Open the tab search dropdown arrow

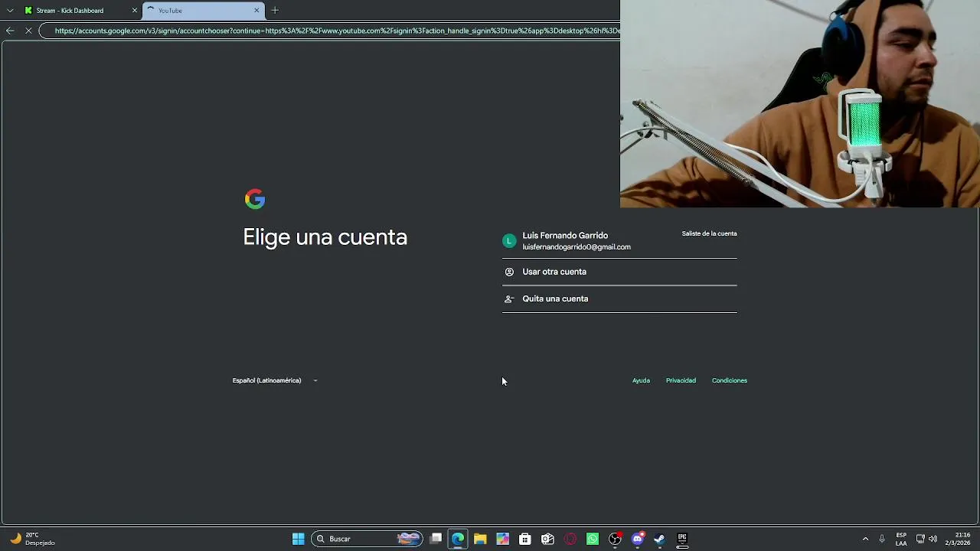coord(10,11)
